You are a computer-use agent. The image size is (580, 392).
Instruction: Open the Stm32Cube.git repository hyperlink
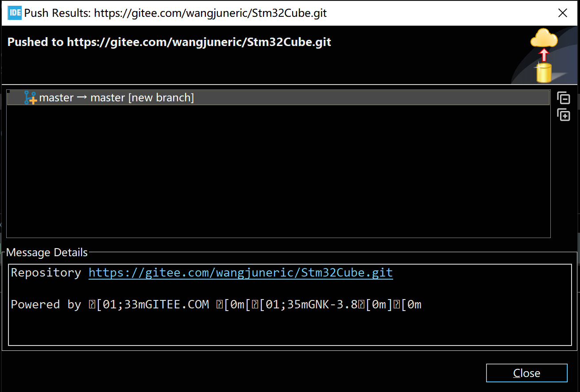pos(240,273)
